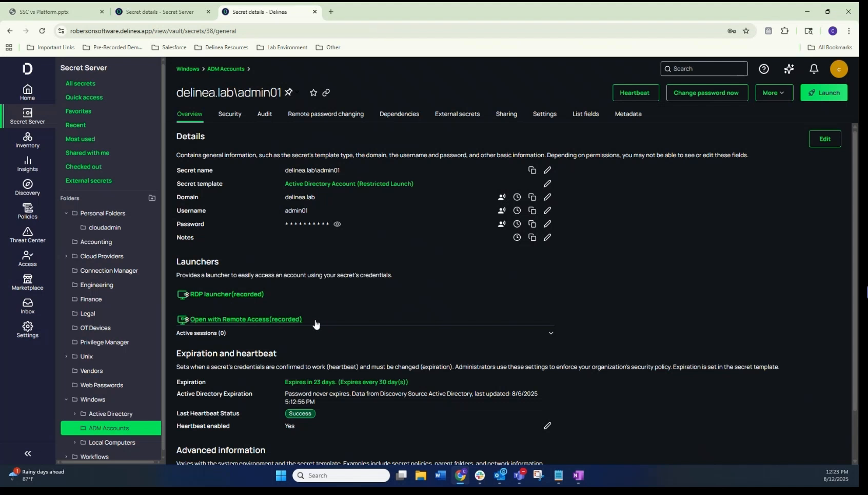The height and width of the screenshot is (495, 868).
Task: Copy the secret name to clipboard
Action: pyautogui.click(x=532, y=170)
